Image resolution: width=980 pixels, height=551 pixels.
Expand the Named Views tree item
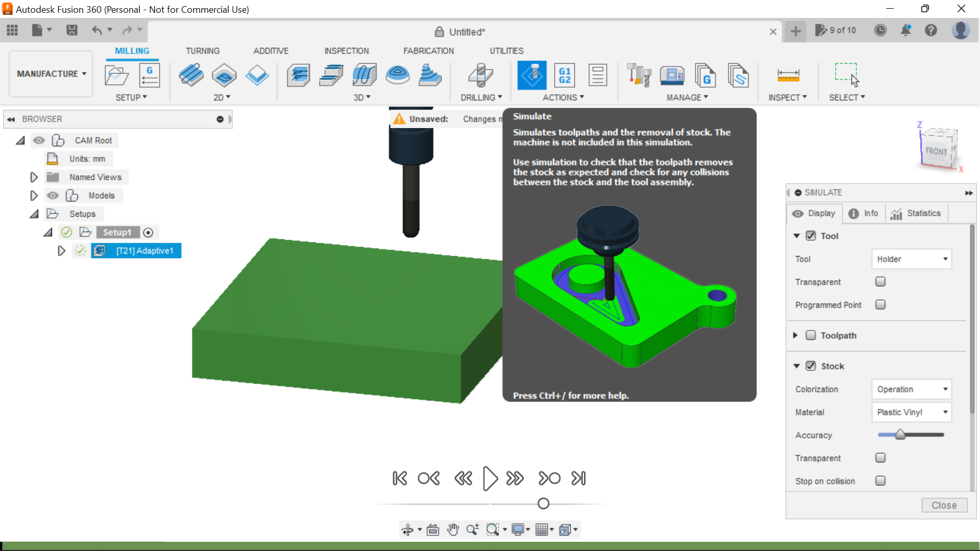click(34, 177)
